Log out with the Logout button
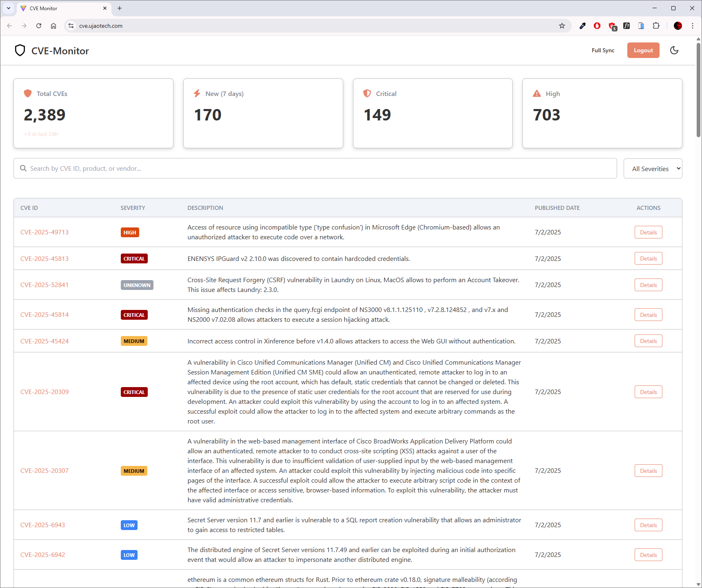702x588 pixels. (643, 50)
